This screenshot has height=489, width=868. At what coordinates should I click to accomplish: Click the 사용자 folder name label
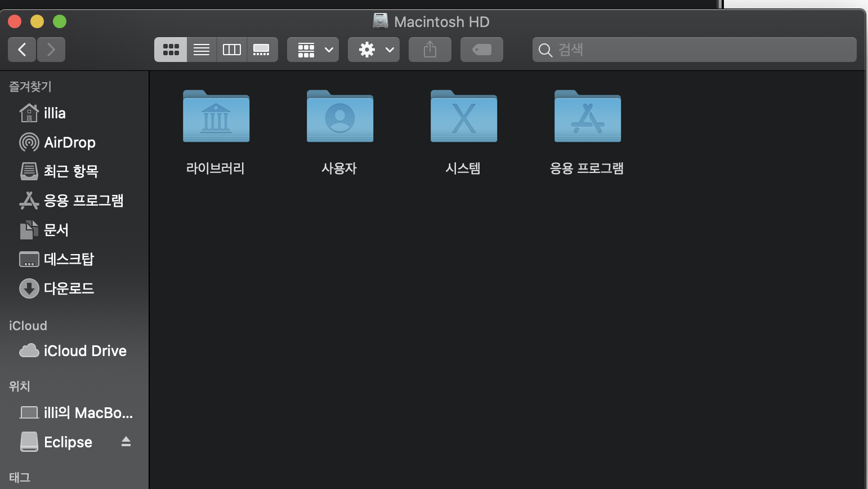tap(339, 168)
